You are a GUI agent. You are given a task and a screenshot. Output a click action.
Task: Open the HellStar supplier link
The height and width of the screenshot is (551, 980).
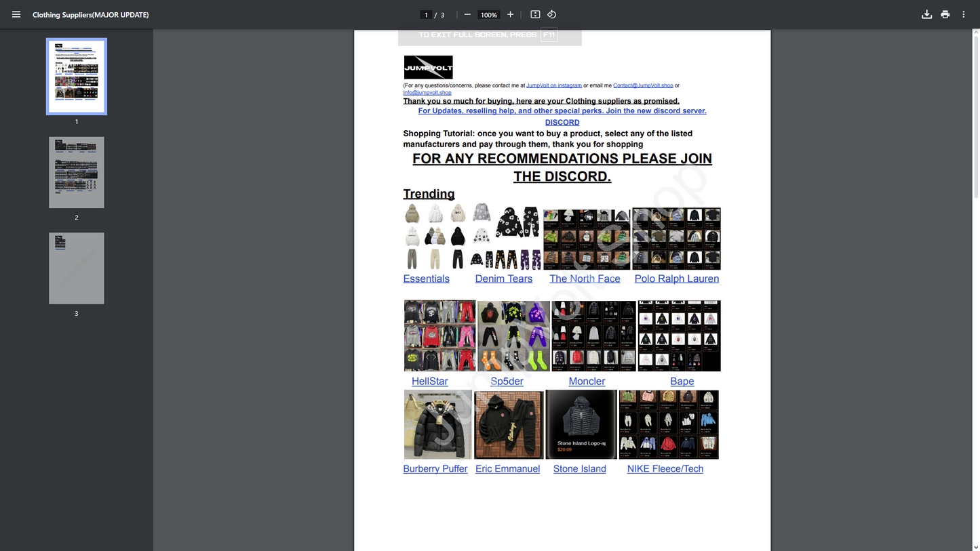(x=430, y=382)
